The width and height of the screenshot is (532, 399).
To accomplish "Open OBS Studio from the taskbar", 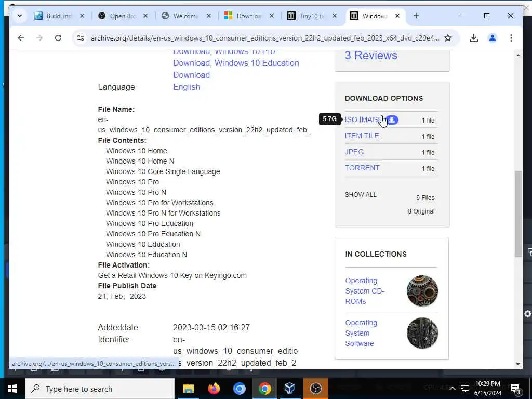I will coord(315,389).
